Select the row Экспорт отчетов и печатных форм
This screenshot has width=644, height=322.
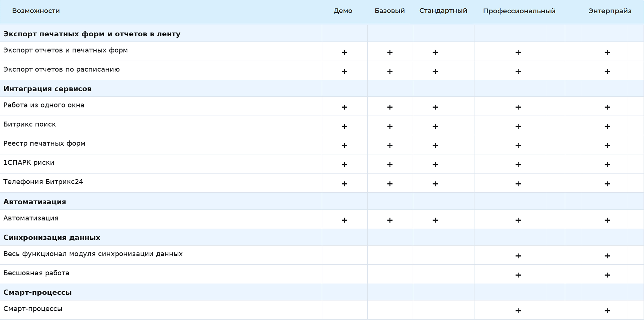point(322,51)
